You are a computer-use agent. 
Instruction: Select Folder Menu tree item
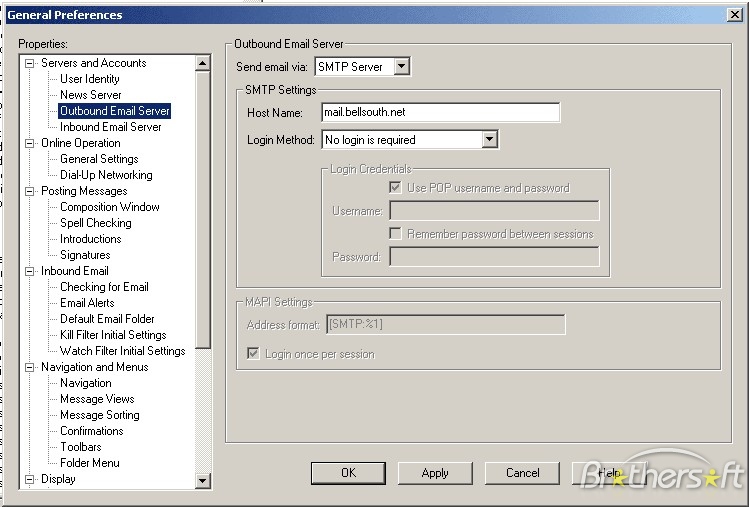tap(90, 463)
